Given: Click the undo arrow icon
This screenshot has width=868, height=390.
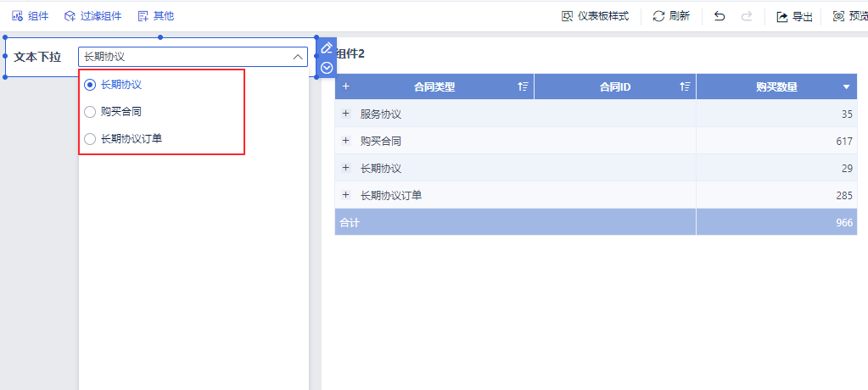Looking at the screenshot, I should [x=719, y=16].
